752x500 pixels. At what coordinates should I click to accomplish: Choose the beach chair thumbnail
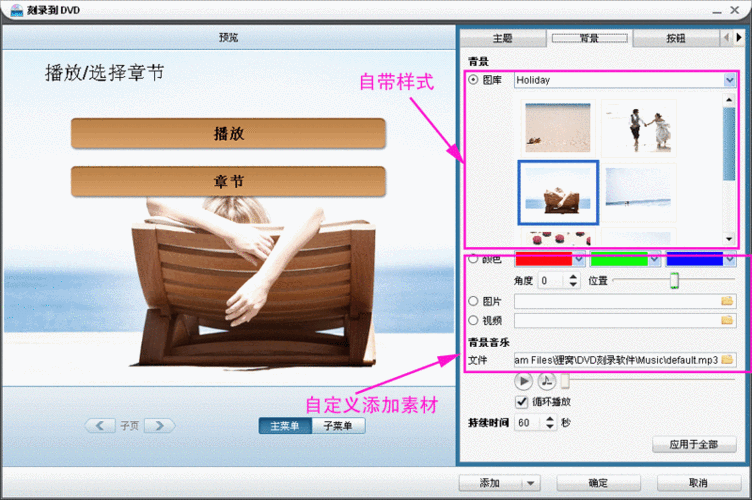[x=558, y=193]
